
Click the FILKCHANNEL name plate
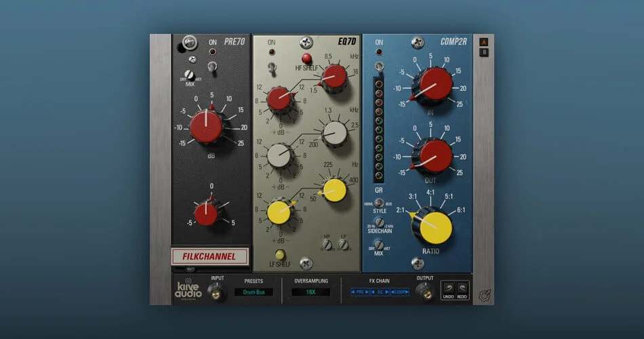210,256
